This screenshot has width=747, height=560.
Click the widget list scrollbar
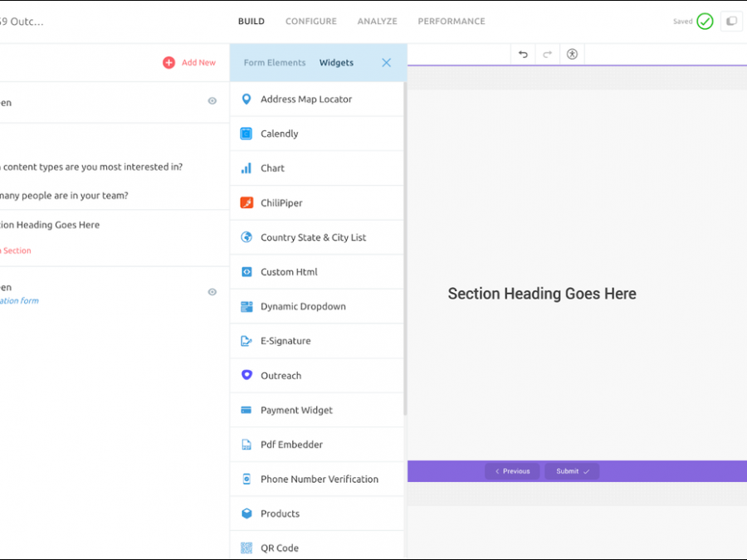point(405,249)
